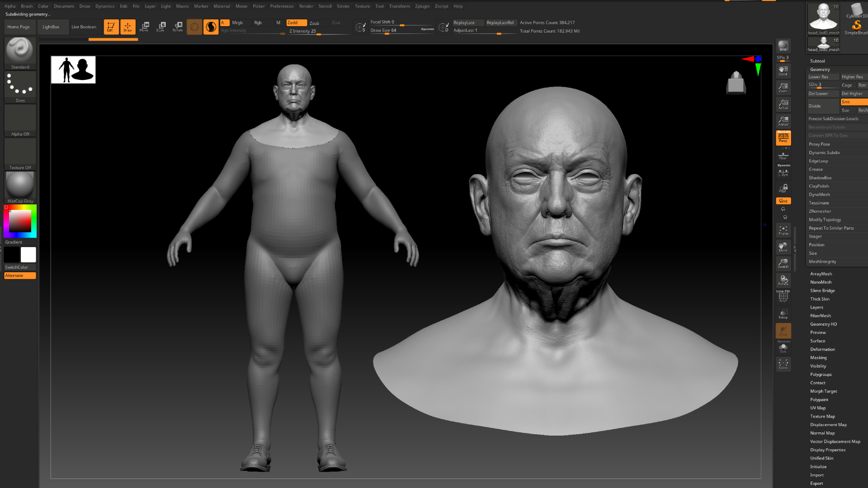Click the Move view icon in right shelf
The image size is (868, 488).
[783, 247]
